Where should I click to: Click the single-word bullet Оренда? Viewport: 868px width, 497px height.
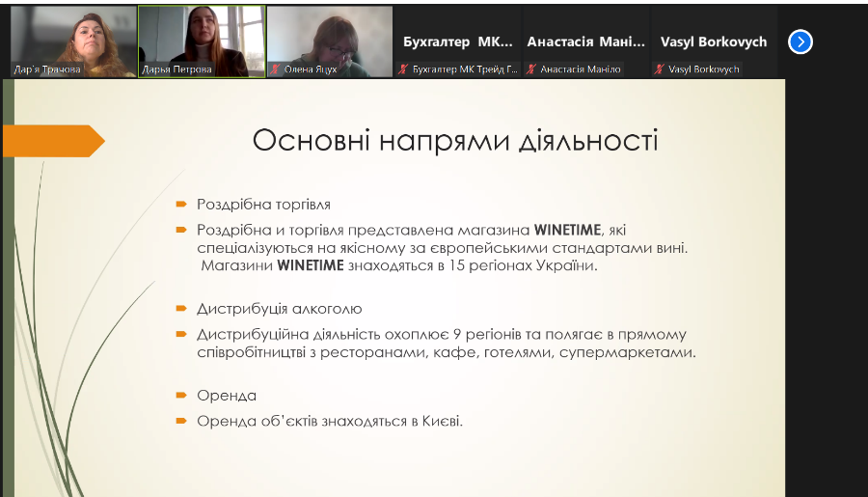227,396
